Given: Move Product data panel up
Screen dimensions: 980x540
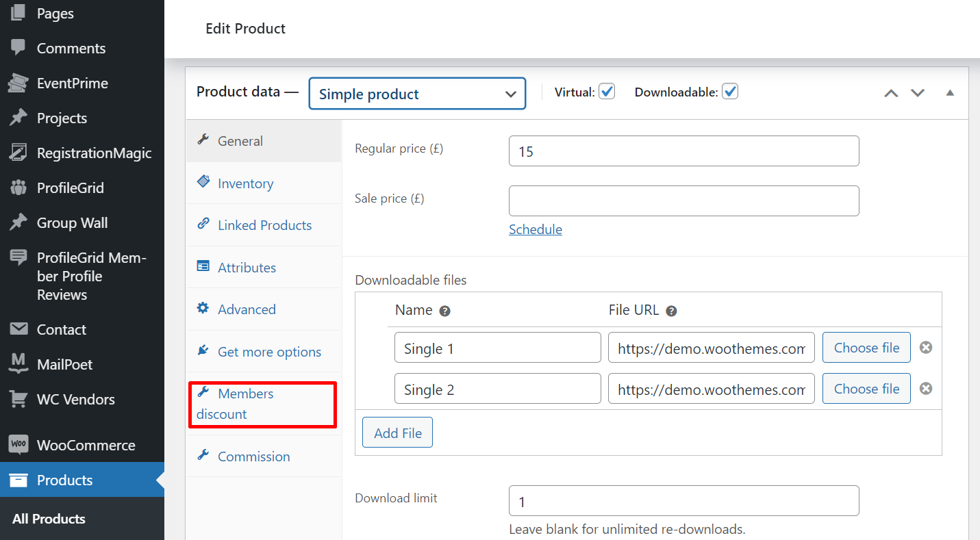Looking at the screenshot, I should tap(890, 93).
